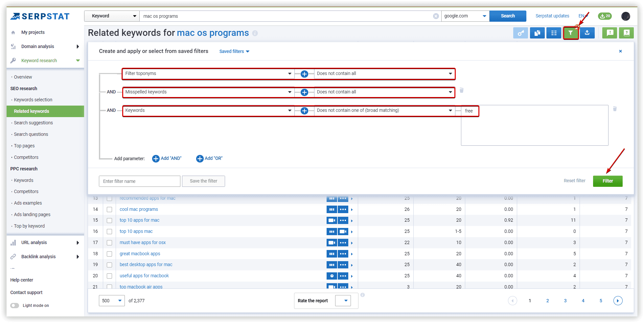Open the Misspelled keywords parameter dropdown
Viewport: 644px width, 323px height.
[208, 92]
